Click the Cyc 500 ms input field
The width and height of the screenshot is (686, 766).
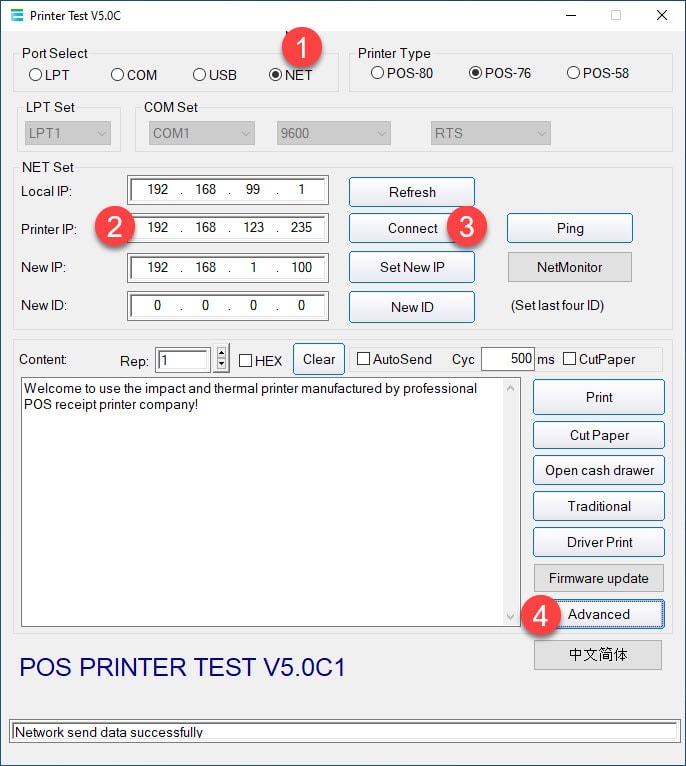coord(508,359)
